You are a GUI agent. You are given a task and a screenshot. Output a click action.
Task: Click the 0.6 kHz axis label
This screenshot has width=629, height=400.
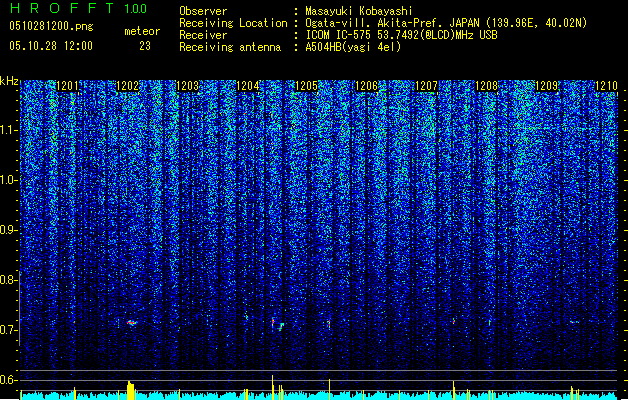click(x=9, y=380)
